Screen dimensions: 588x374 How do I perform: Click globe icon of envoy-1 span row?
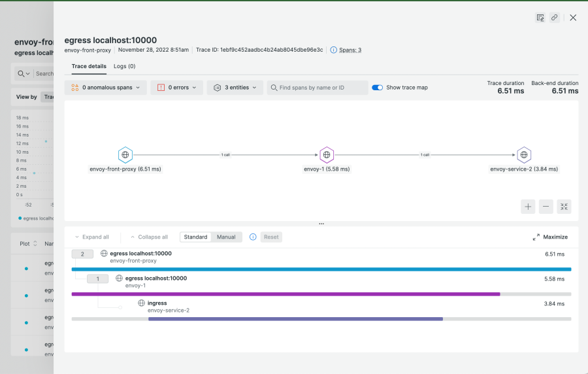point(119,278)
